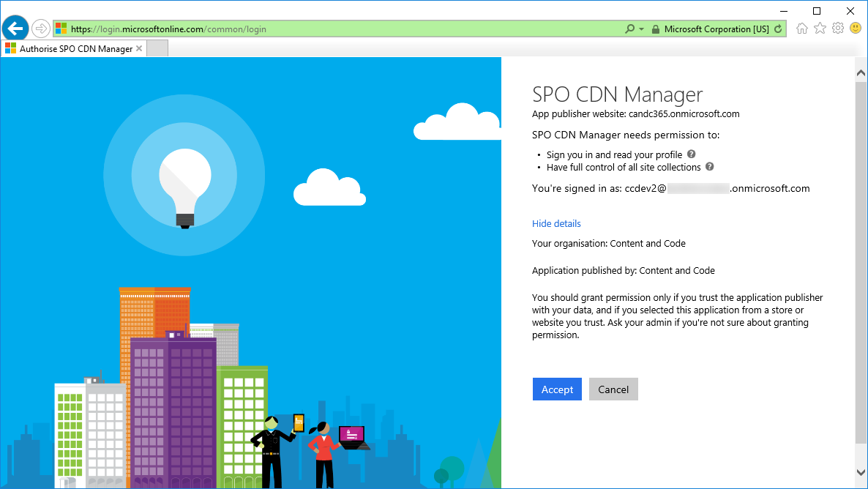Viewport: 868px width, 489px height.
Task: Click 'Have full control of all site collections'
Action: 624,167
